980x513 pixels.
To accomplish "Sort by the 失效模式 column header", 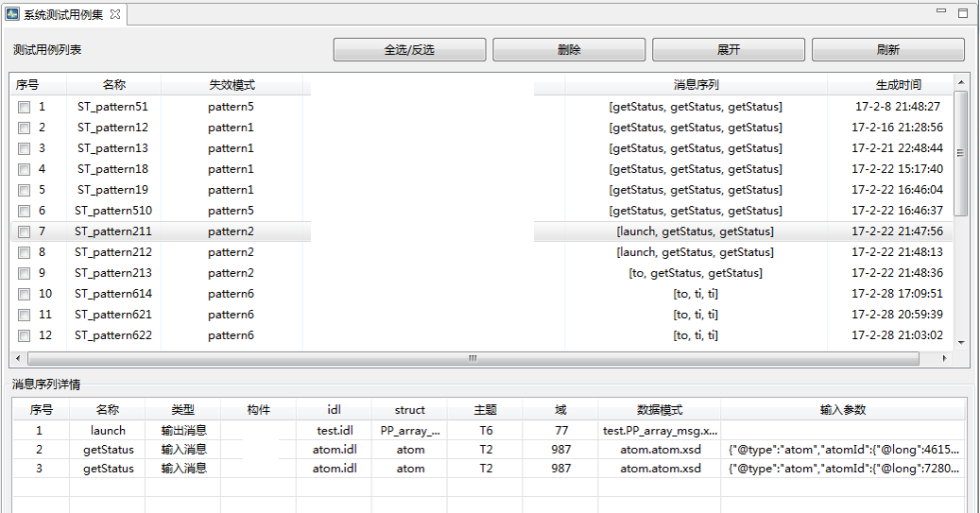I will (x=232, y=85).
